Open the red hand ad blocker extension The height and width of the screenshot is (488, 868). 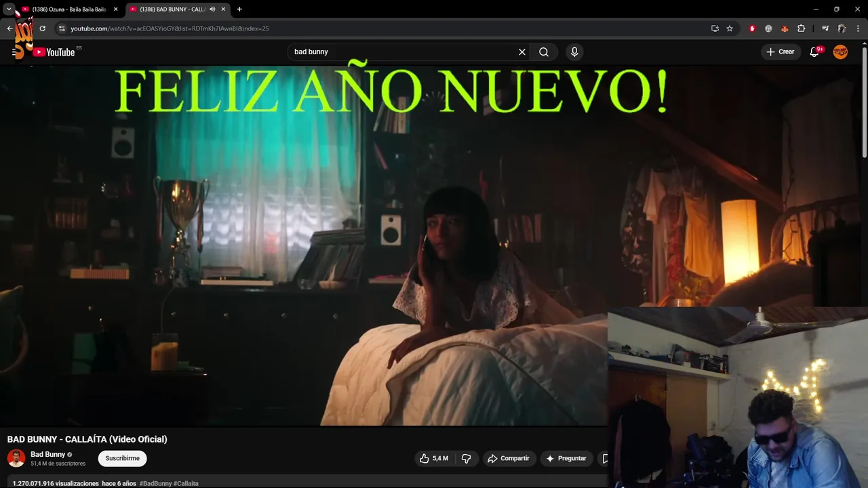[x=752, y=28]
